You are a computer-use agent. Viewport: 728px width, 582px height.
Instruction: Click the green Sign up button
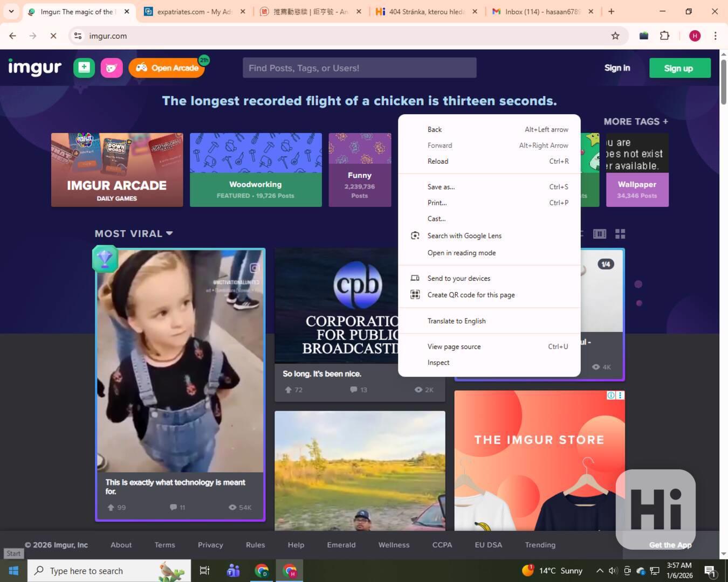(x=679, y=68)
